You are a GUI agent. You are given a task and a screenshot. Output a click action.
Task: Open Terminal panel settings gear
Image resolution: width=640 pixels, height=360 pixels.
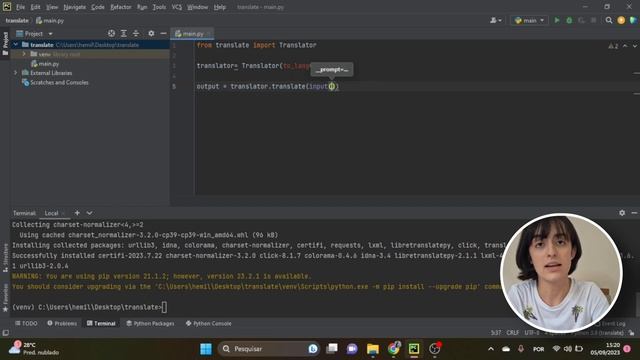click(622, 213)
